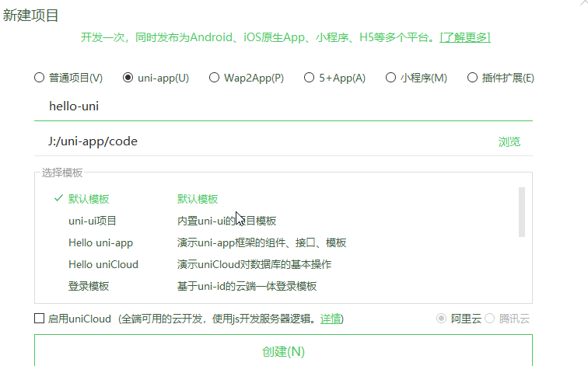This screenshot has height=366, width=588.
Task: Open the 详情 details link for uniCloud
Action: click(331, 319)
